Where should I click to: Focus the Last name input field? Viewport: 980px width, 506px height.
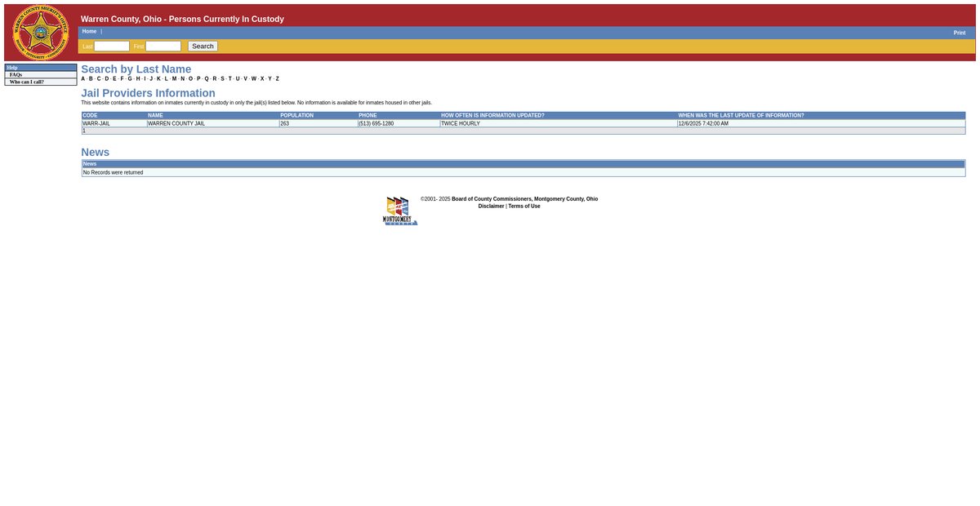112,47
